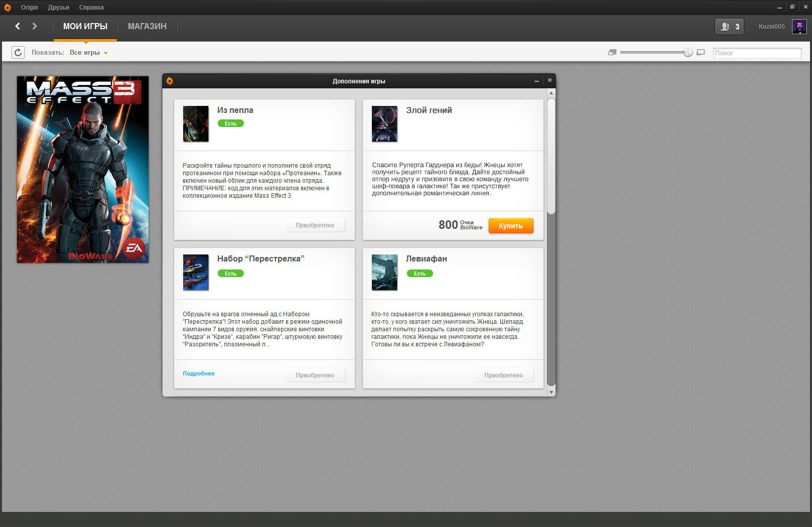
Task: Click the scroll-up arrow in add-ons dialog
Action: coord(551,93)
